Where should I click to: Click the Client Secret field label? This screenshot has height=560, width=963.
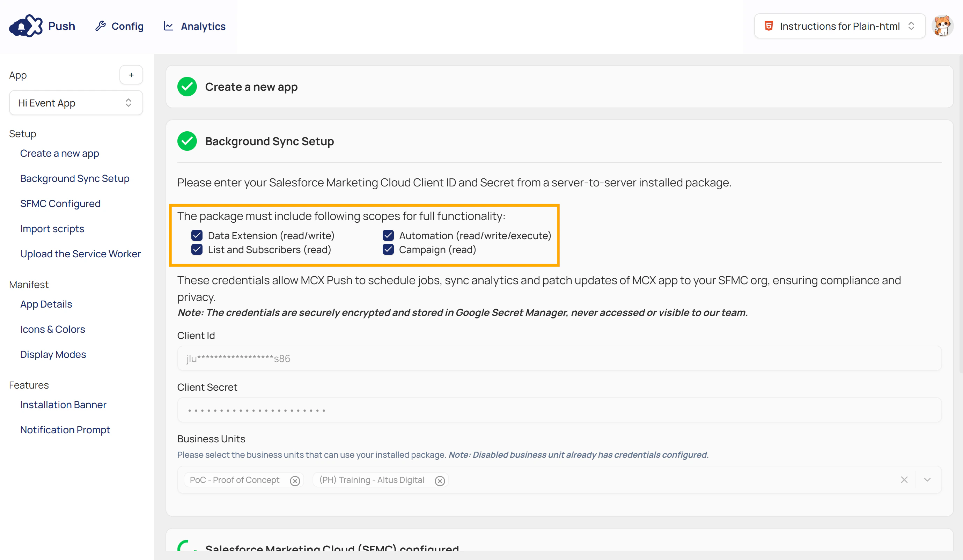(x=207, y=387)
